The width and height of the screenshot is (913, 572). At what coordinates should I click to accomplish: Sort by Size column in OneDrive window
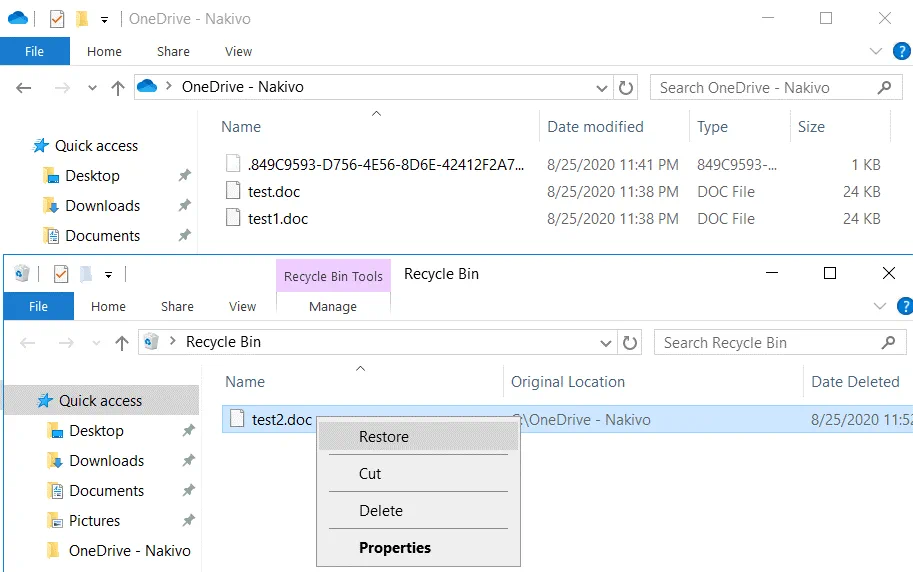811,127
